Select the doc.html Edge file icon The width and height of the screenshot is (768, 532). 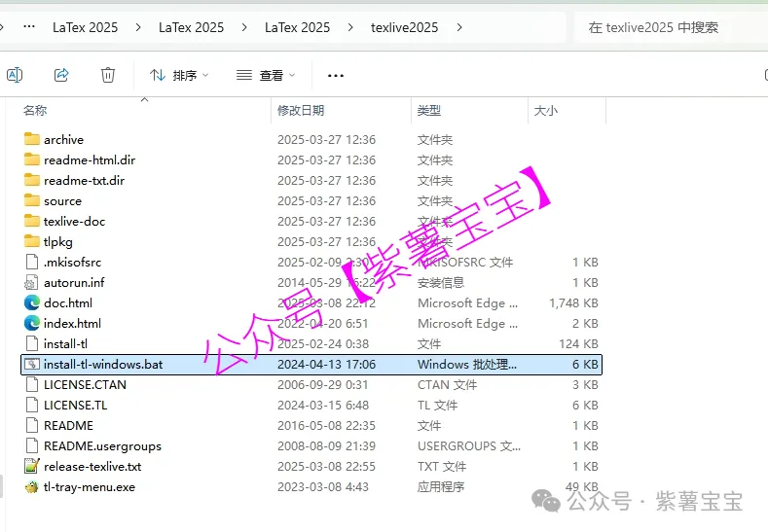[32, 302]
